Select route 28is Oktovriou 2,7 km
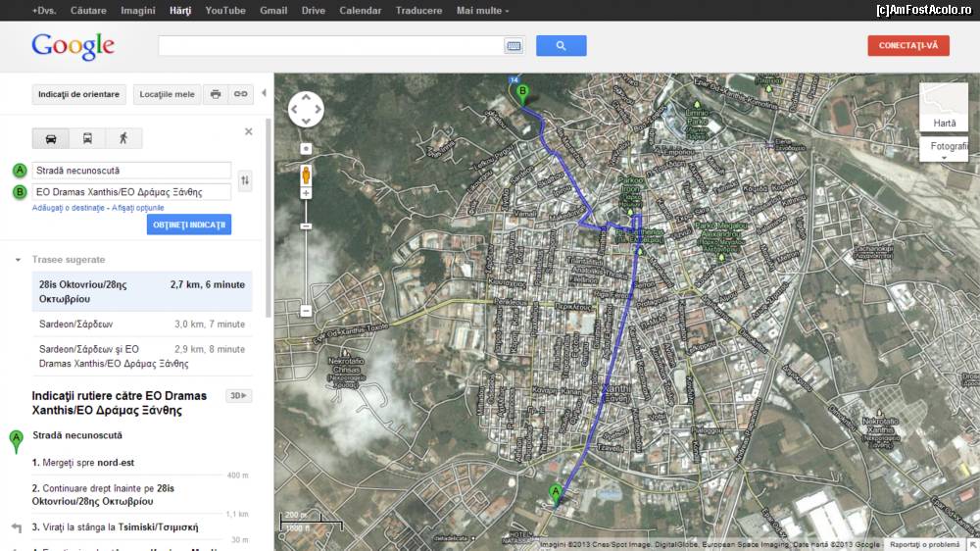980x551 pixels. click(x=142, y=291)
